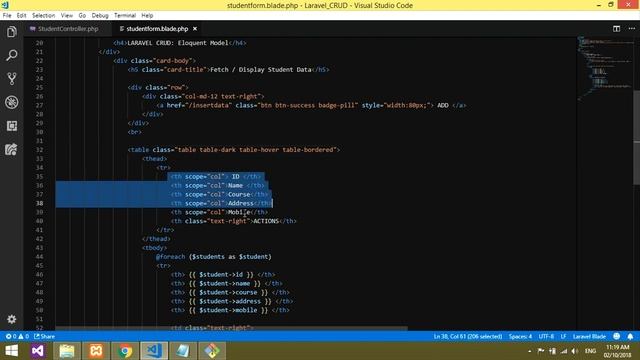Open the notifications bell

(x=630, y=336)
